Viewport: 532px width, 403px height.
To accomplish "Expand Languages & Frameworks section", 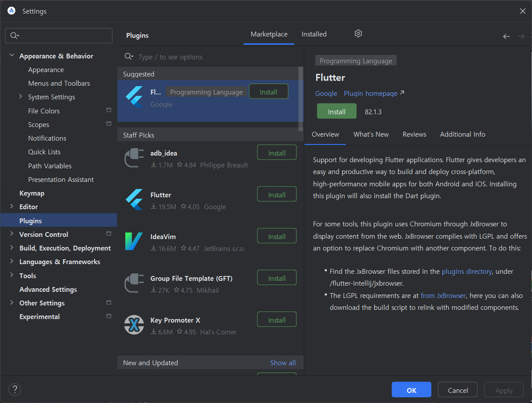I will click(x=11, y=261).
